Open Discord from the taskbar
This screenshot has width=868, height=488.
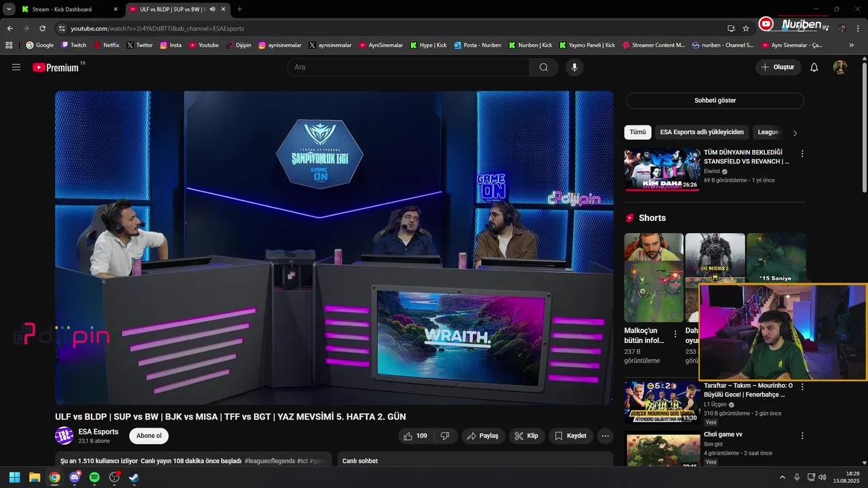coord(75,477)
